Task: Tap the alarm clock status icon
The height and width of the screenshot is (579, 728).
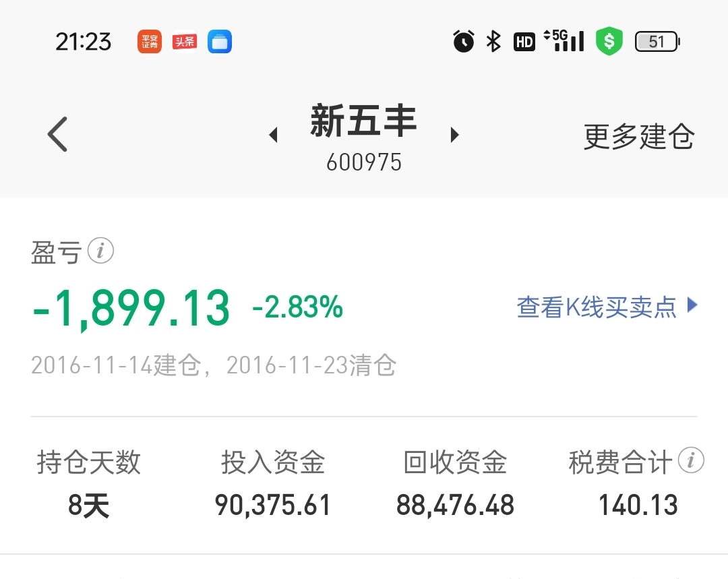Action: tap(463, 41)
